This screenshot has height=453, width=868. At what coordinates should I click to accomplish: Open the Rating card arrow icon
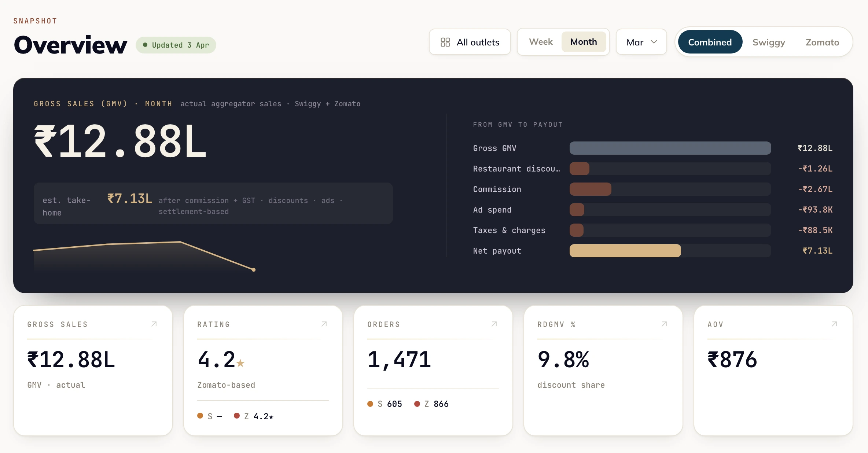click(x=324, y=324)
